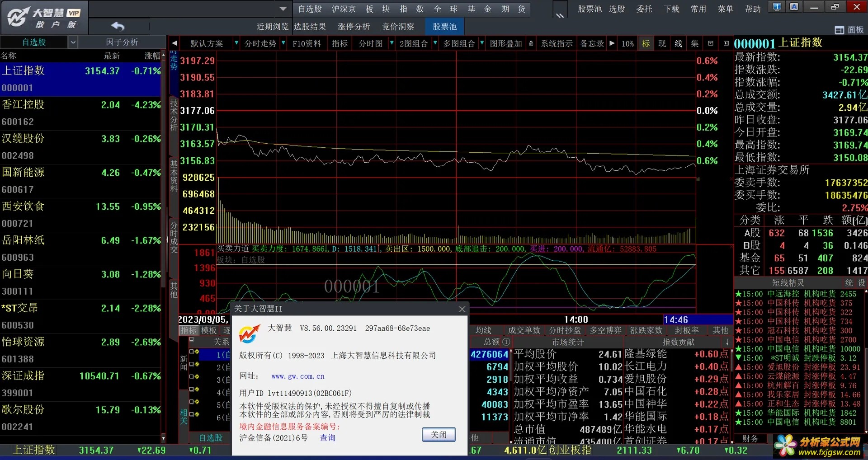This screenshot has width=868, height=460.
Task: Open the 财务 tab at bottom right
Action: click(x=750, y=439)
